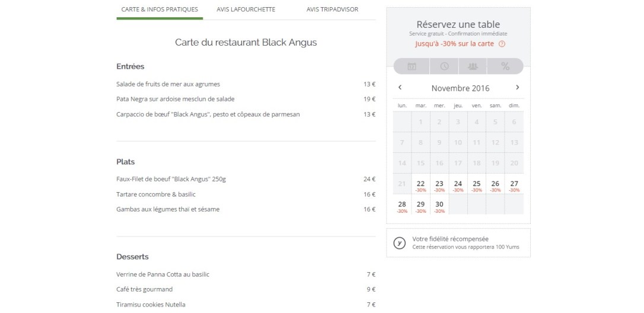This screenshot has height=313, width=644.
Task: Click the calendar date step icon
Action: tap(412, 66)
